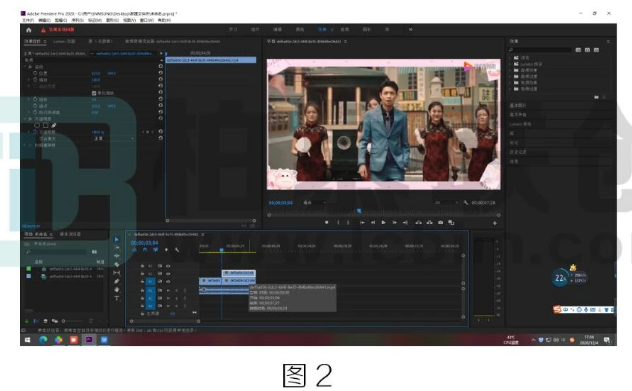Select the Pen tool in tools panel
This screenshot has width=632, height=391.
pyautogui.click(x=117, y=281)
